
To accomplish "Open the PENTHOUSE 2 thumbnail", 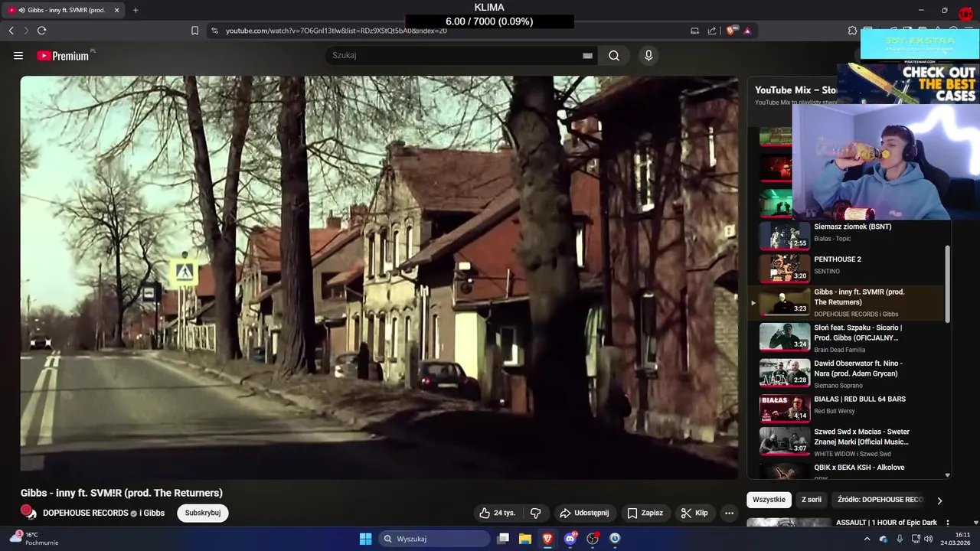I will (x=784, y=269).
